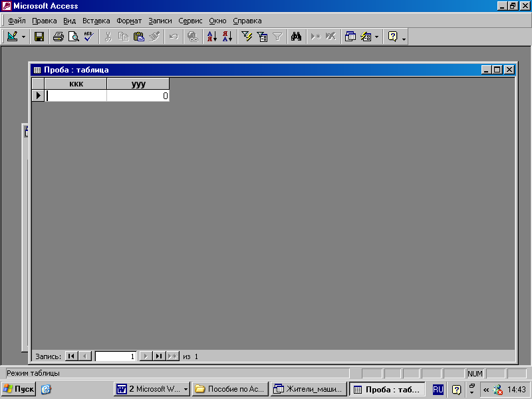Viewport: 532px width, 399px height.
Task: Open the Пособие по Ac... folder taskbar button
Action: (230, 389)
